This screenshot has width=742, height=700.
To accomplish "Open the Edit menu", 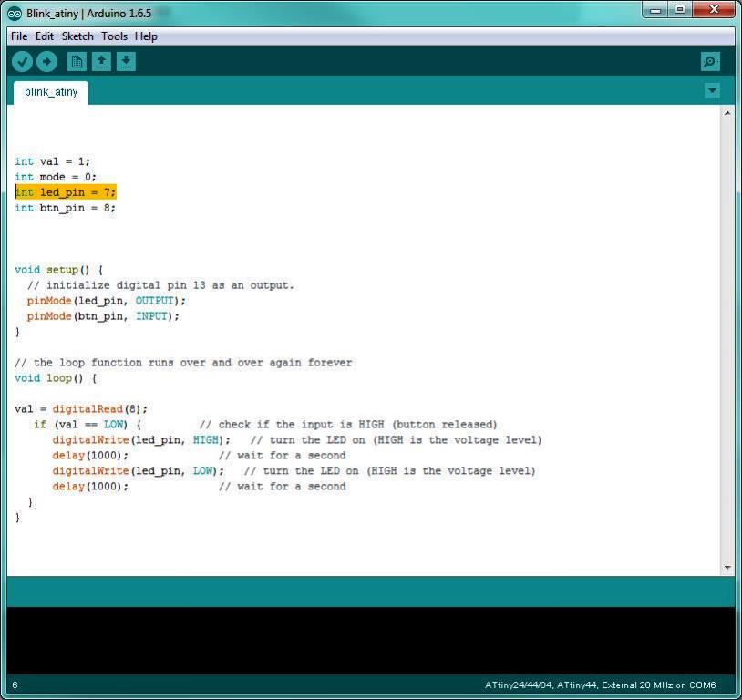I will (x=45, y=36).
